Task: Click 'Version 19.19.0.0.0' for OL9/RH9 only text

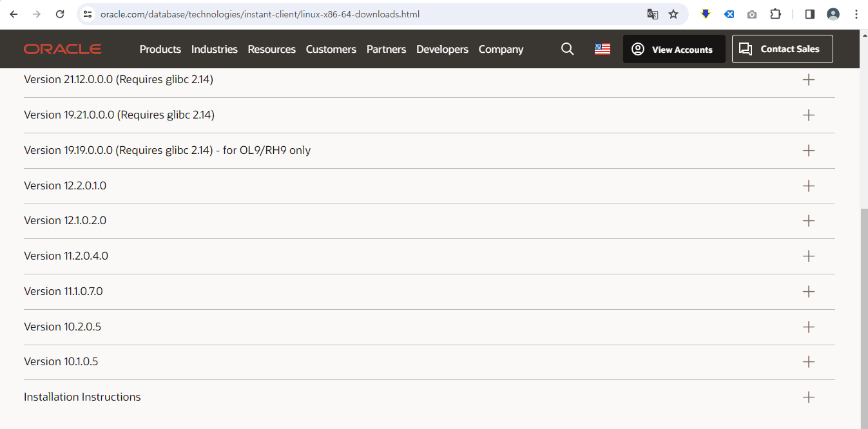Action: (168, 151)
